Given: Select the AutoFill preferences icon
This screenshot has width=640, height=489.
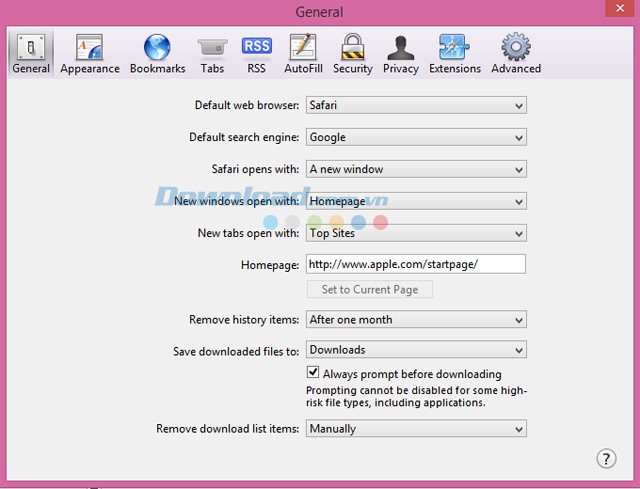Looking at the screenshot, I should point(302,54).
